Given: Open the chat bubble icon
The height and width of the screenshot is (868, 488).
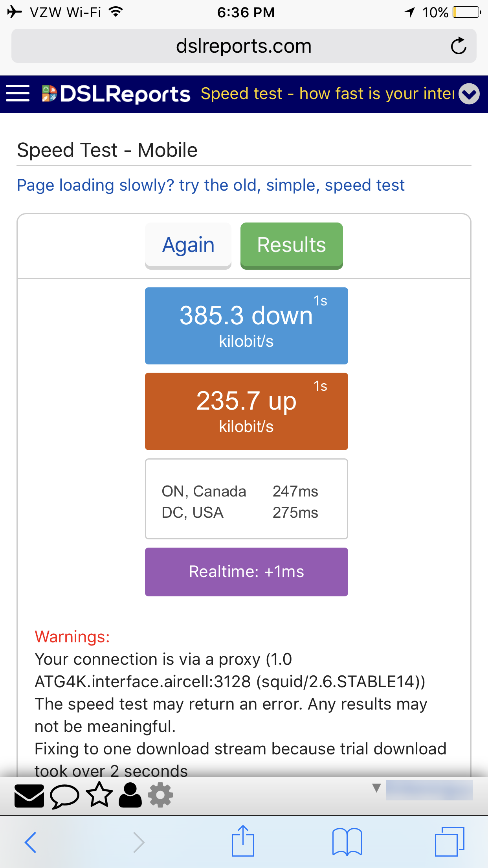Looking at the screenshot, I should [x=64, y=796].
